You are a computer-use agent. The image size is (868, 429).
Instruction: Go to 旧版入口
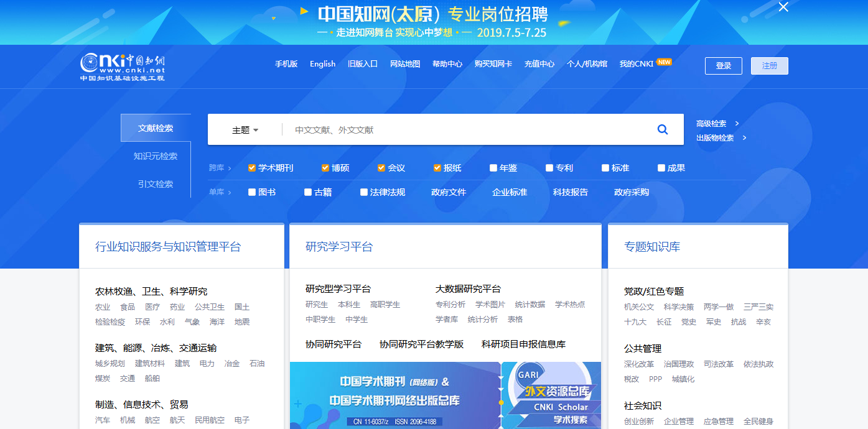coord(363,63)
